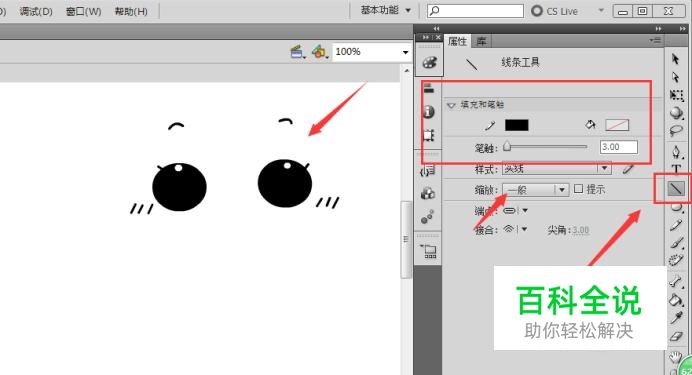692x375 pixels.
Task: Select the 3D Rotation tool
Action: coord(676,112)
